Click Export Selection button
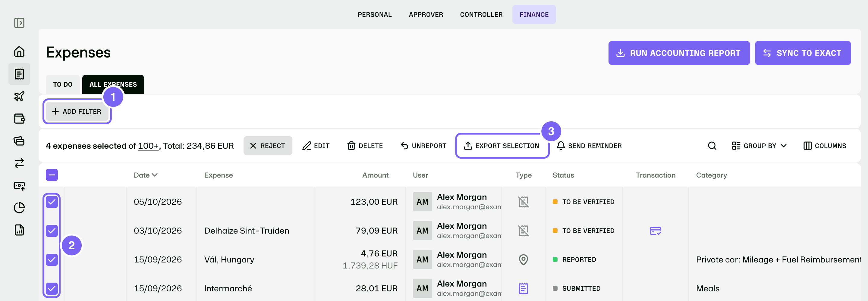Image resolution: width=868 pixels, height=301 pixels. point(502,146)
